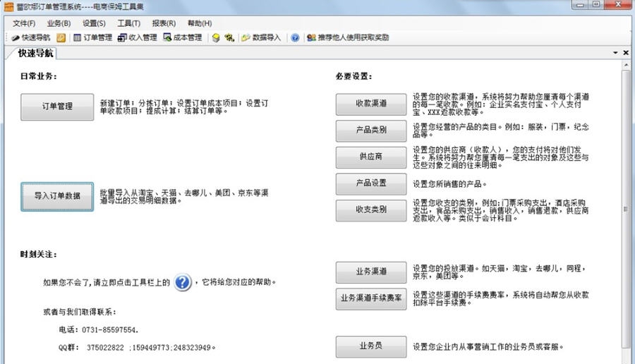Click the vertical scrollbar thumb

click(x=626, y=209)
